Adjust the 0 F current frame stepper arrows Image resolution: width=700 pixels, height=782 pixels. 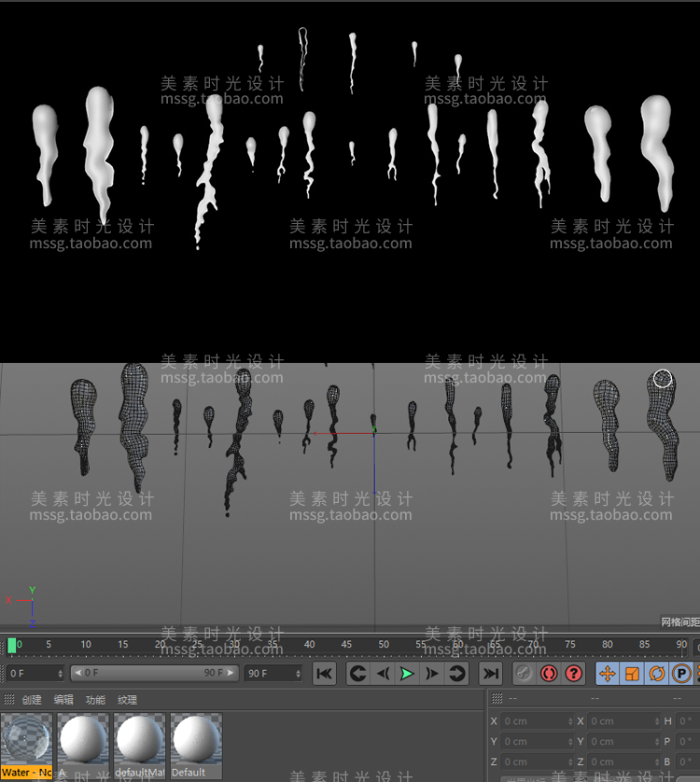[x=61, y=673]
